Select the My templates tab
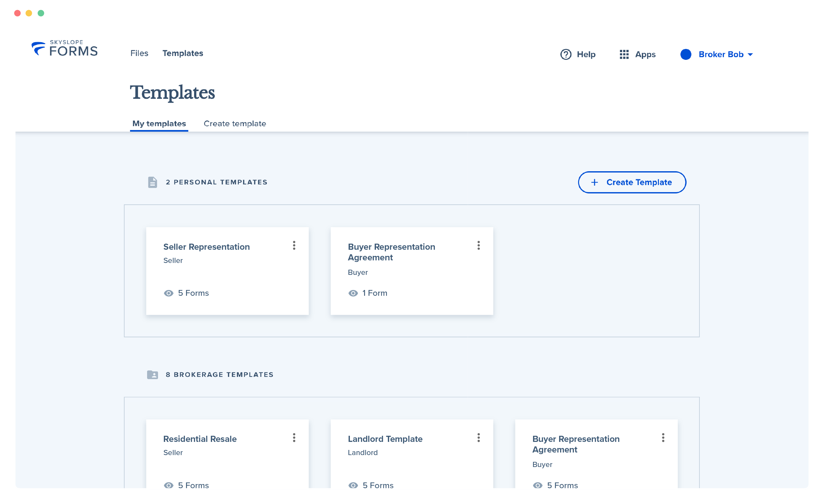Image resolution: width=824 pixels, height=504 pixels. pyautogui.click(x=159, y=123)
